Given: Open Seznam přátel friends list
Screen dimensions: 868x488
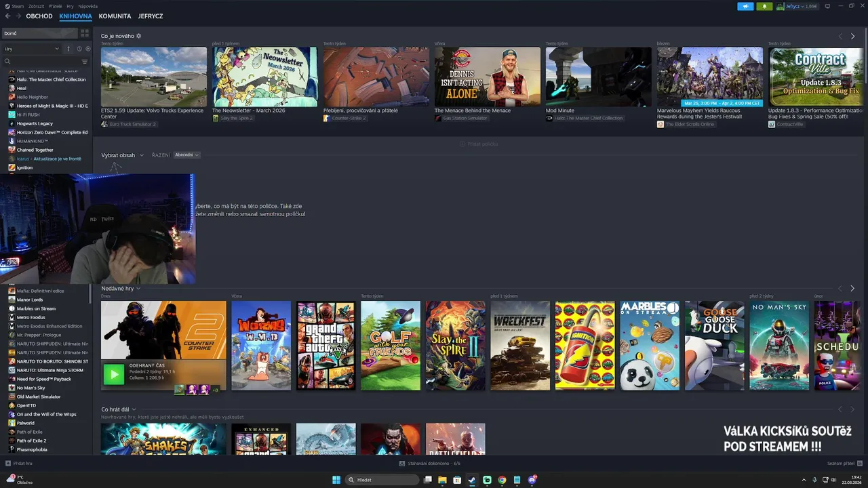Looking at the screenshot, I should point(844,464).
